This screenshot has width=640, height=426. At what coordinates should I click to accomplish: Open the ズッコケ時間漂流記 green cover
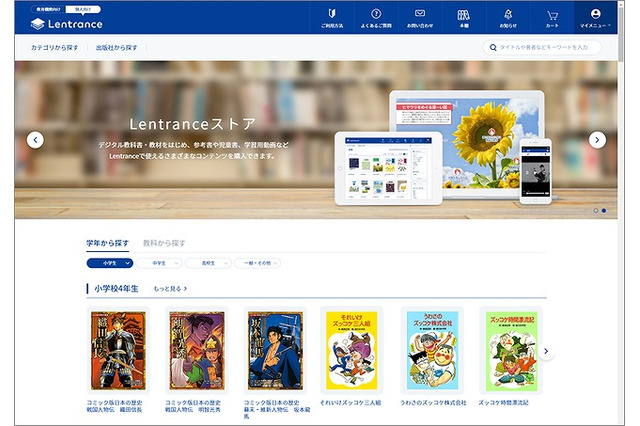coord(511,350)
